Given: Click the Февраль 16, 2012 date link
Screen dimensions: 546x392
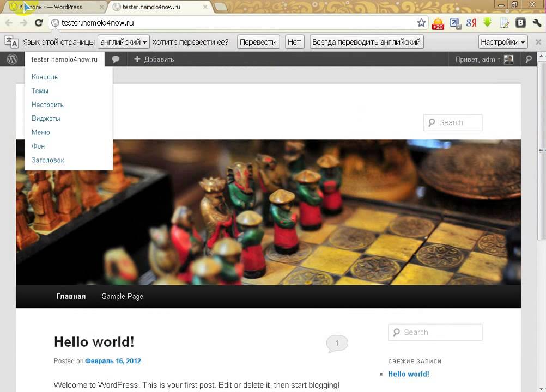Looking at the screenshot, I should (x=113, y=361).
